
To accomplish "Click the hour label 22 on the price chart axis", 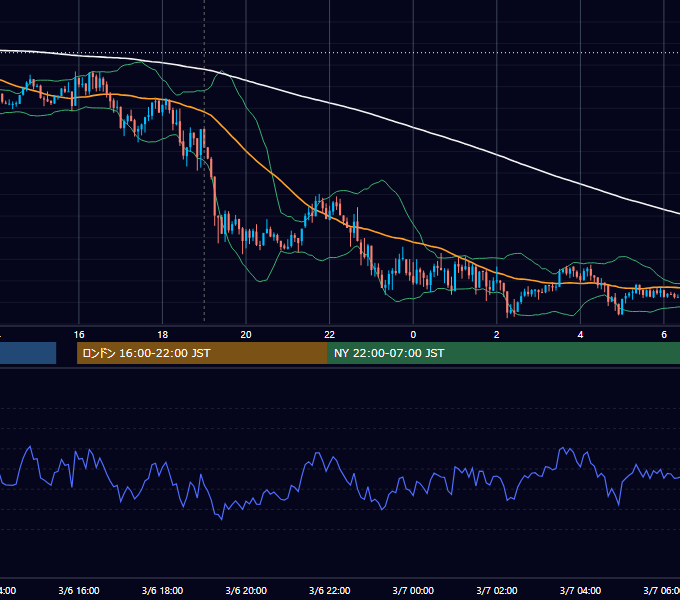I will click(330, 334).
